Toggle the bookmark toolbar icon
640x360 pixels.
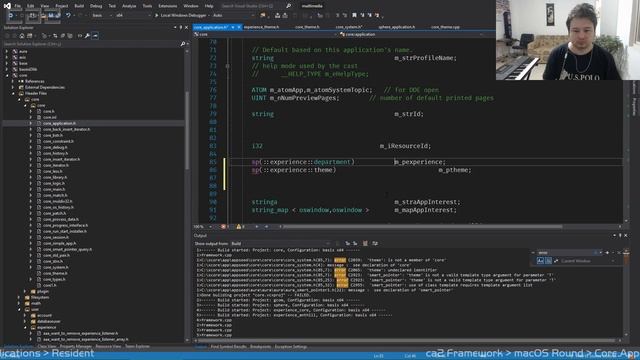pyautogui.click(x=354, y=16)
